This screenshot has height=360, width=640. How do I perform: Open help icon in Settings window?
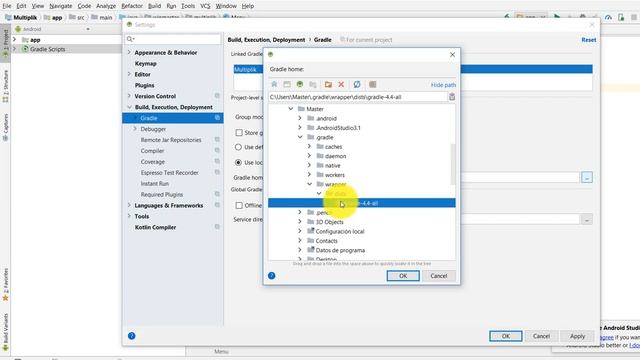131,336
